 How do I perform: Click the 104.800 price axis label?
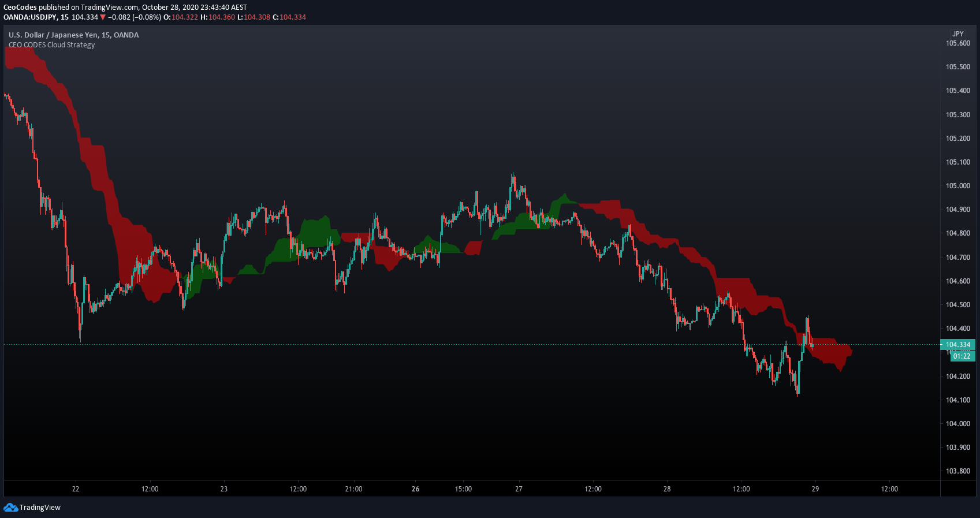point(958,233)
